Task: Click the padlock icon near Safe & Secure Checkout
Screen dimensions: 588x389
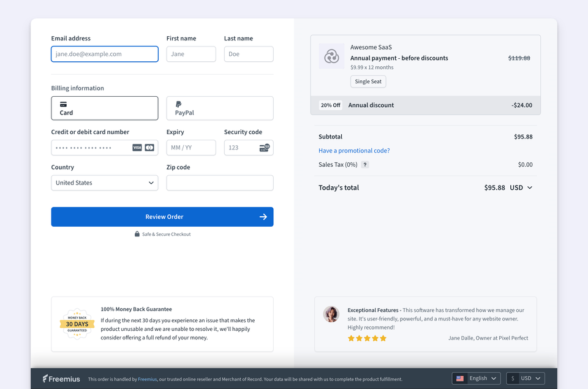Action: (x=137, y=234)
